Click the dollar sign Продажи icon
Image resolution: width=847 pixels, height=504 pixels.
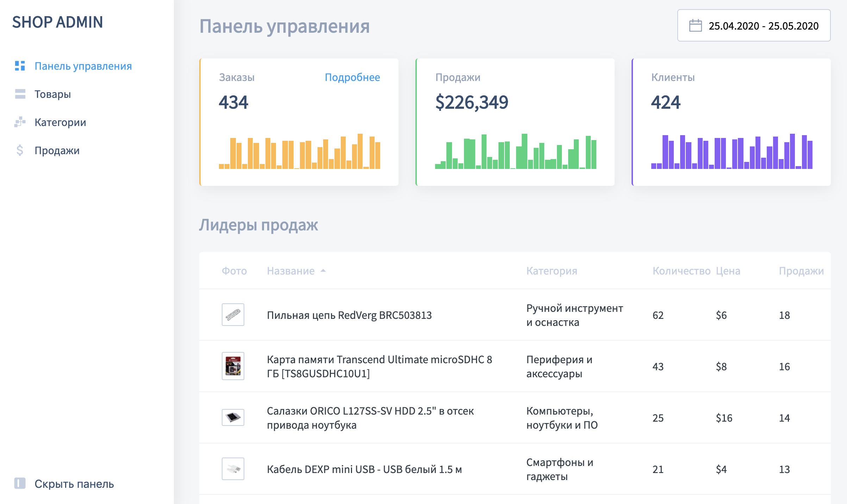point(20,150)
